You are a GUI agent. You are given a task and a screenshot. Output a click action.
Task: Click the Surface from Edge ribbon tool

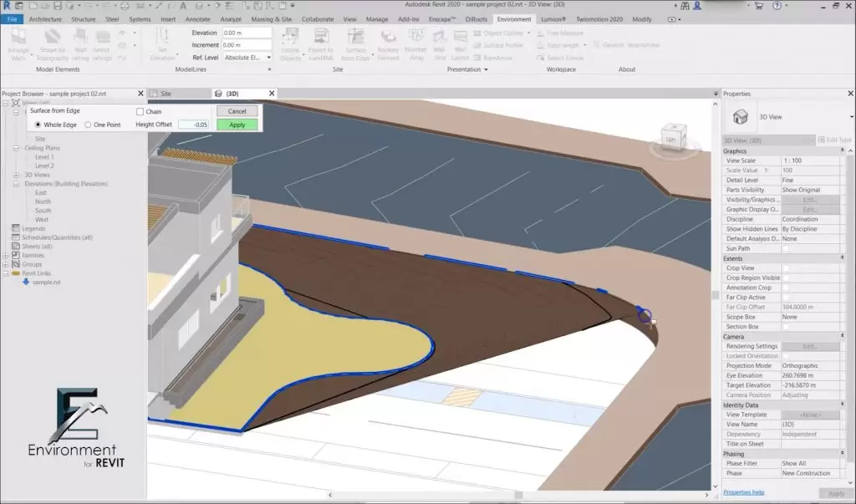pos(356,38)
